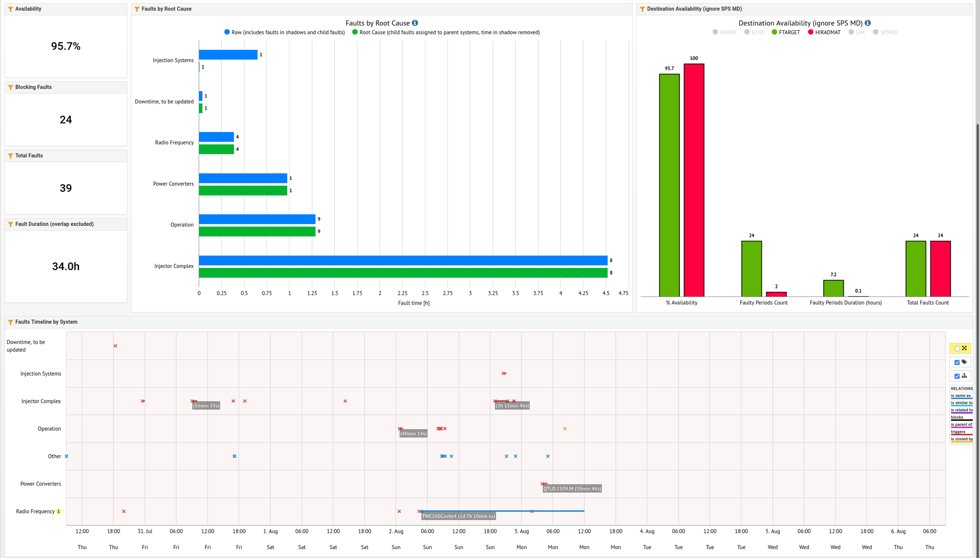Click the Faults by Root Cause info icon
Screen dimensions: 980x558
pos(415,23)
